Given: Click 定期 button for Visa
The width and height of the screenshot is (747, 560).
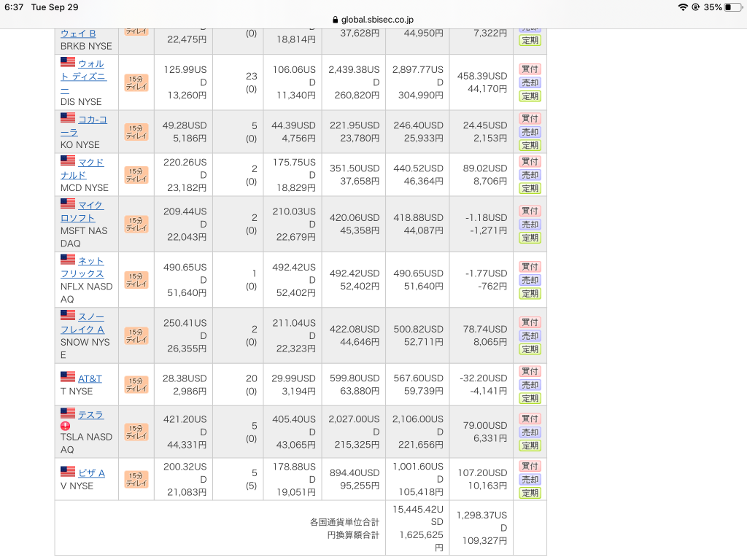Looking at the screenshot, I should coord(530,493).
